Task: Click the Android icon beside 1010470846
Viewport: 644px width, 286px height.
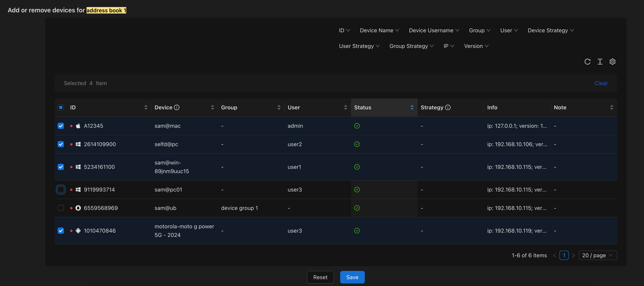Action: (x=78, y=231)
